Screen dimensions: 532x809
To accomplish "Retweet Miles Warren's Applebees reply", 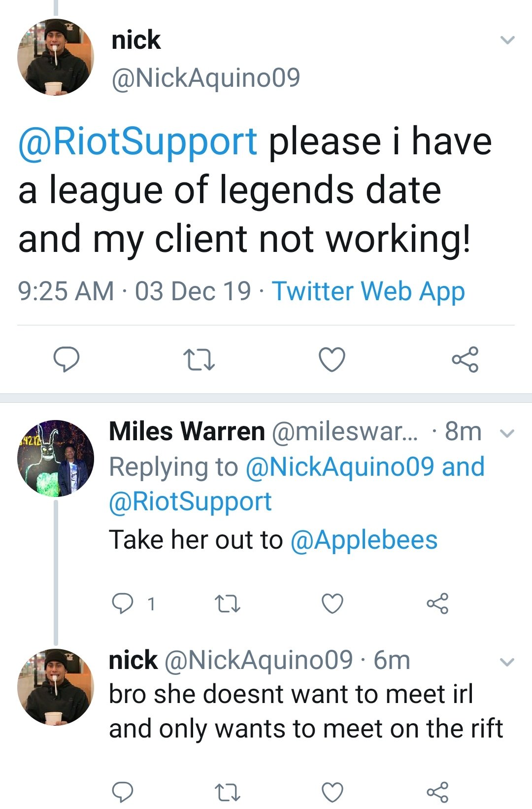I will pyautogui.click(x=228, y=603).
